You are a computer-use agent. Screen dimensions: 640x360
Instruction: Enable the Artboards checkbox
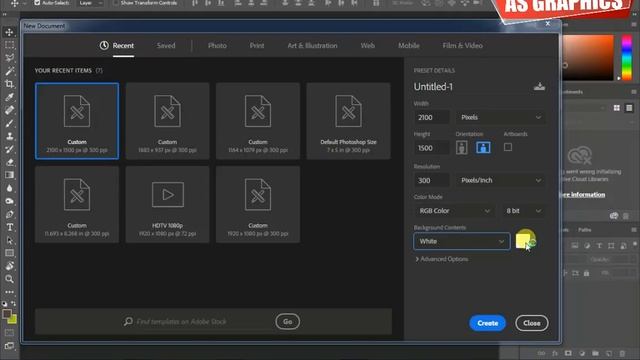tap(508, 147)
